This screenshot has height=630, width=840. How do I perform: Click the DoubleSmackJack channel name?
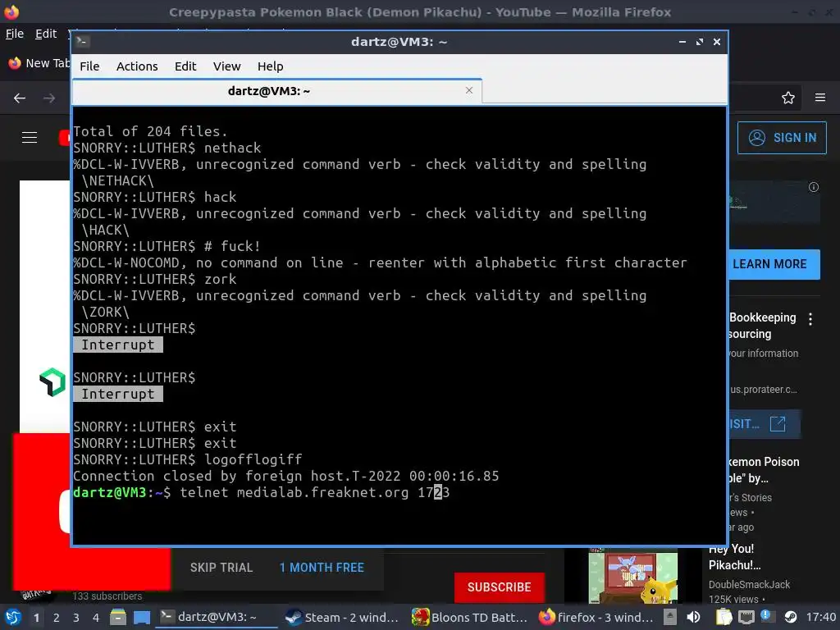click(x=749, y=584)
